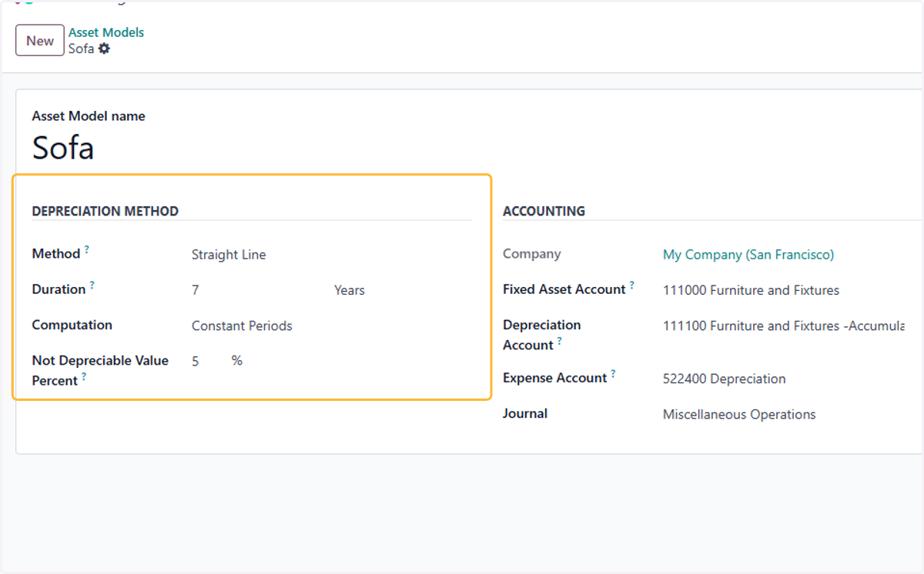Open the gear actions menu beside Sofa
The width and height of the screenshot is (924, 574).
coord(104,48)
